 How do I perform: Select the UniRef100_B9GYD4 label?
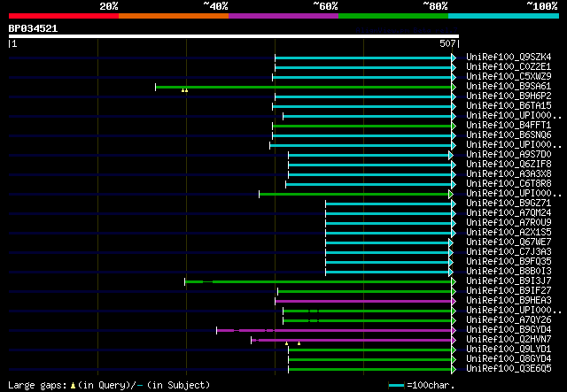509,330
